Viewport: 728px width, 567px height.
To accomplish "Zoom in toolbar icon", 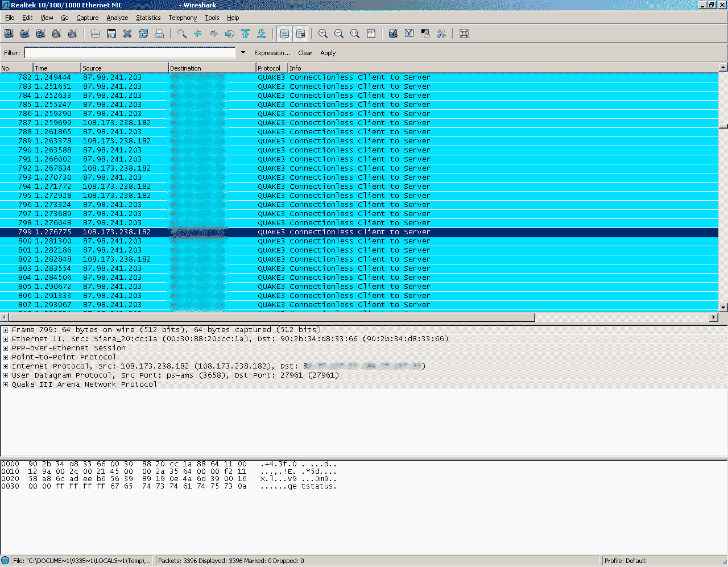I will 323,34.
